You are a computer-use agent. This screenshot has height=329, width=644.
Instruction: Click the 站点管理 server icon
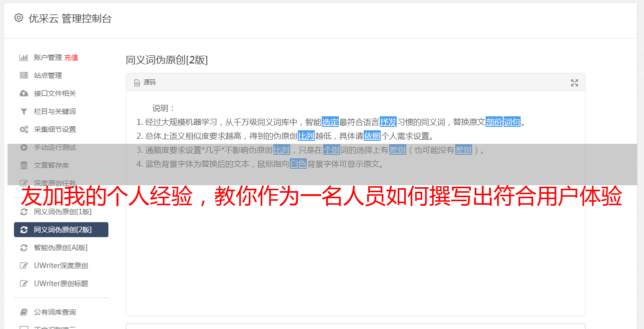pos(23,75)
